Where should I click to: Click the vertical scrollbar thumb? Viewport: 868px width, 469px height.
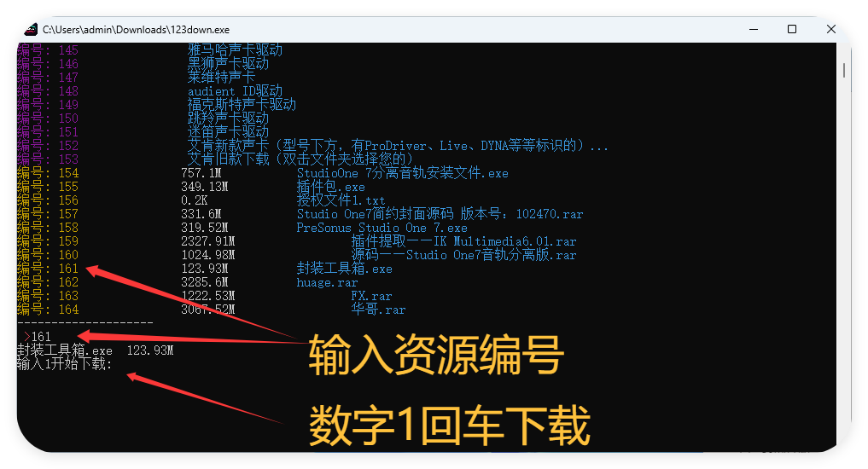click(843, 70)
